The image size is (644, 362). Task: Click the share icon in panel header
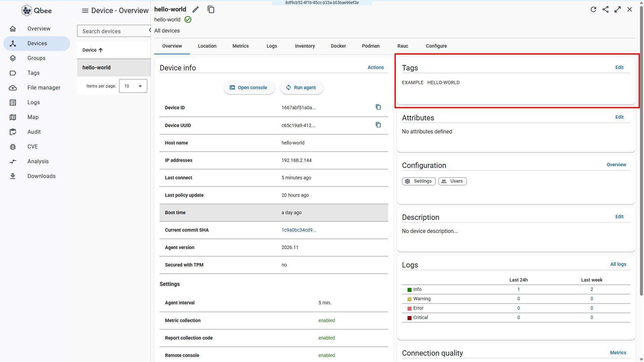point(605,9)
